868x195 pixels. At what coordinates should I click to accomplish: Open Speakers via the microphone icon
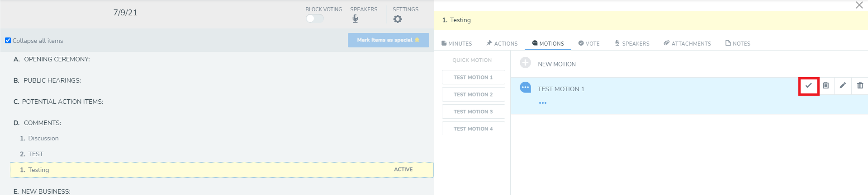coord(355,19)
